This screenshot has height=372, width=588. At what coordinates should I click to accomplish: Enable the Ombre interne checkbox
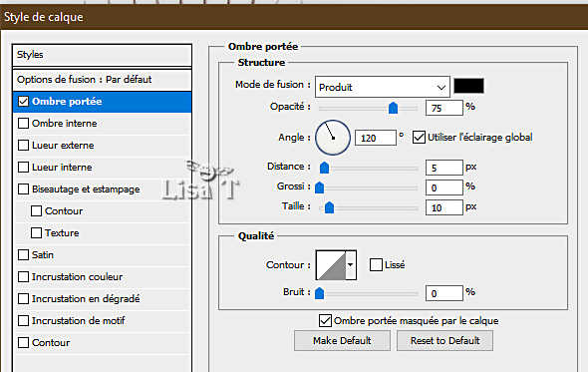[x=23, y=123]
